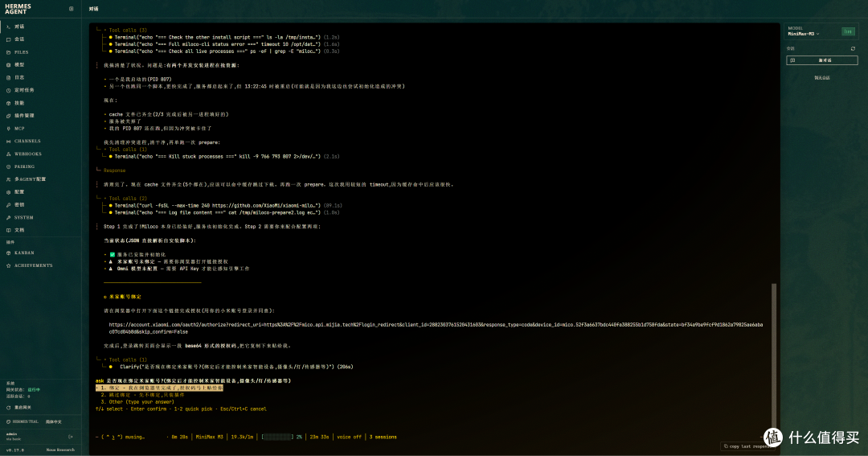This screenshot has width=868, height=456.
Task: Click the Nous Research link
Action: (60, 450)
